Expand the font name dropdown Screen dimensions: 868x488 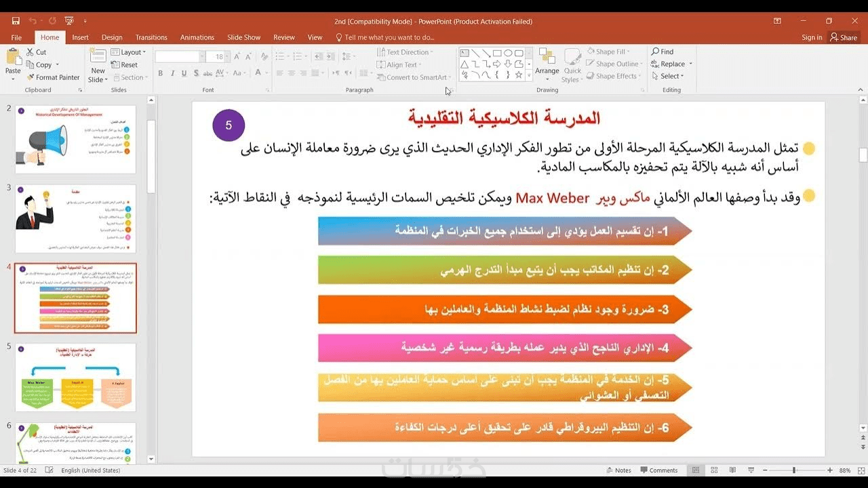(202, 57)
